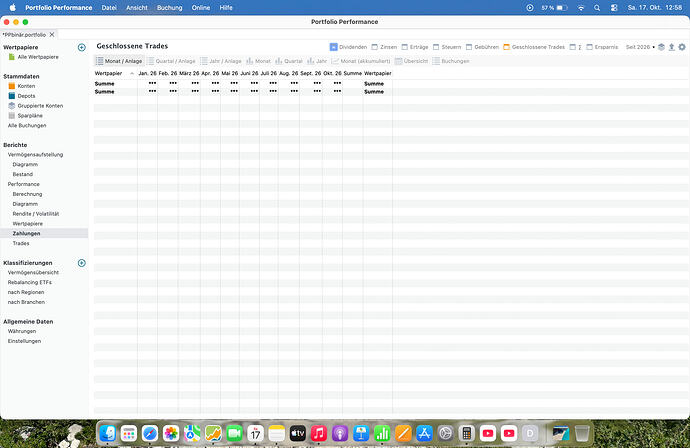The width and height of the screenshot is (690, 448).
Task: Switch to Quartal / Anlage table view
Action: (x=171, y=61)
